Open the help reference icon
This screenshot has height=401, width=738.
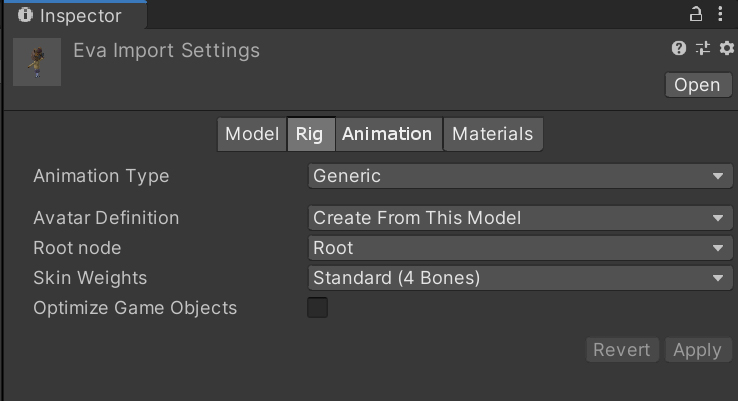[679, 48]
